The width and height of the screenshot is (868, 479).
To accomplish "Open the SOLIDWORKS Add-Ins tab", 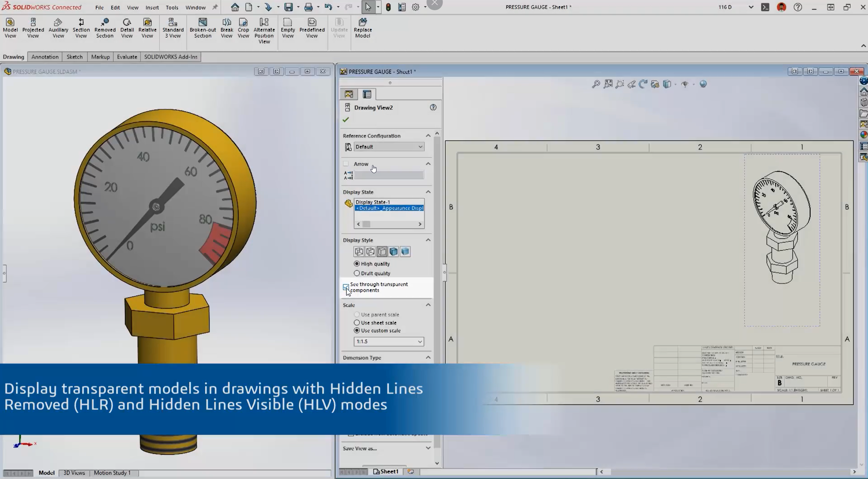I will (x=171, y=57).
